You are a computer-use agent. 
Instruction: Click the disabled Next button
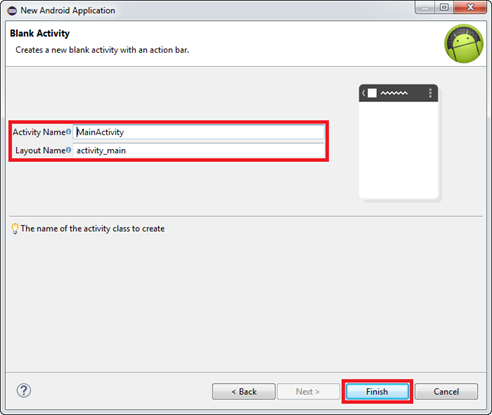[x=308, y=391]
